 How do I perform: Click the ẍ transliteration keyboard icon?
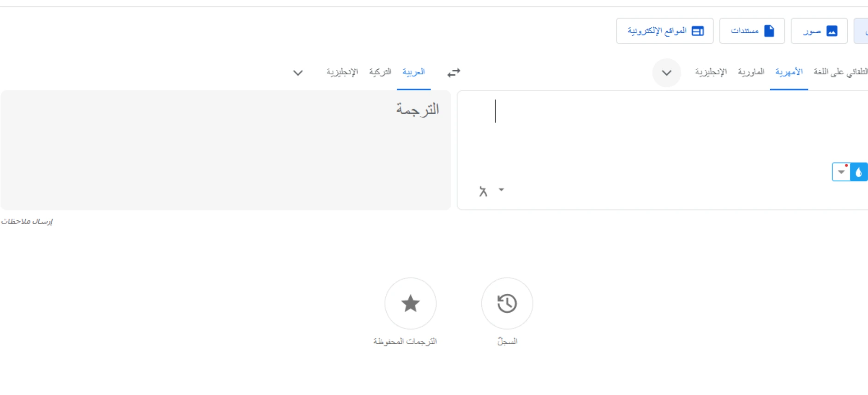pyautogui.click(x=484, y=190)
